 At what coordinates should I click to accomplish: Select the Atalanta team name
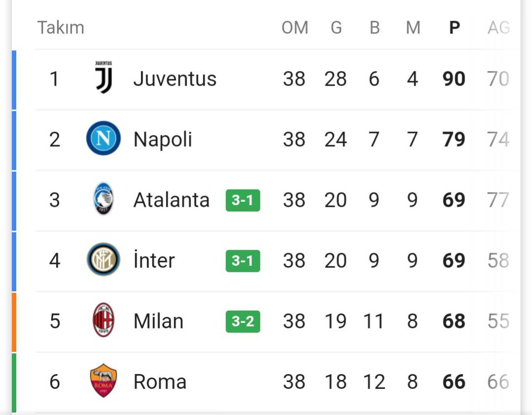171,200
